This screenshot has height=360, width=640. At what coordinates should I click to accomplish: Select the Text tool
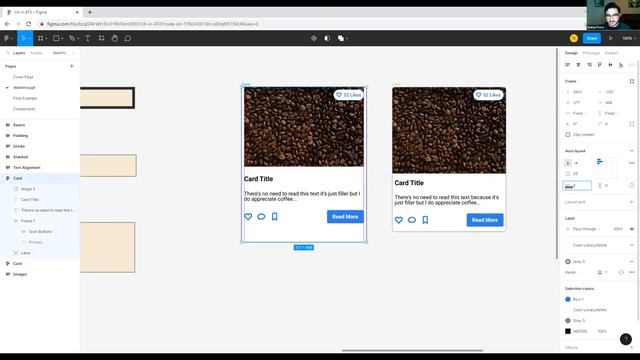point(87,38)
